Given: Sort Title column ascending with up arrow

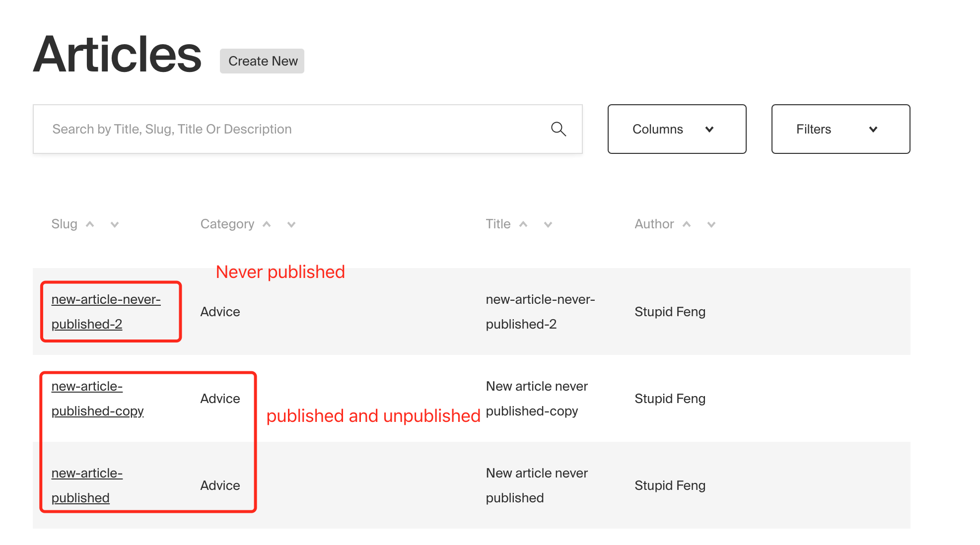Looking at the screenshot, I should 523,224.
